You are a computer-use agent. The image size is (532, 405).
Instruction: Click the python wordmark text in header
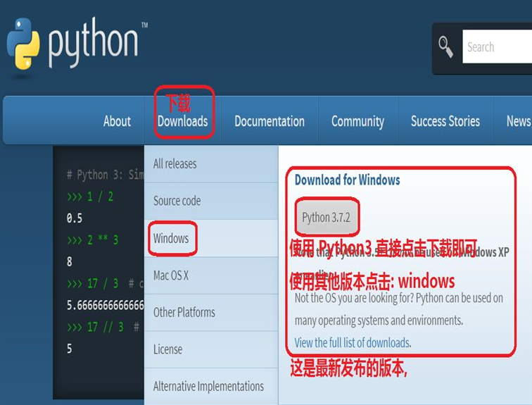tap(94, 44)
